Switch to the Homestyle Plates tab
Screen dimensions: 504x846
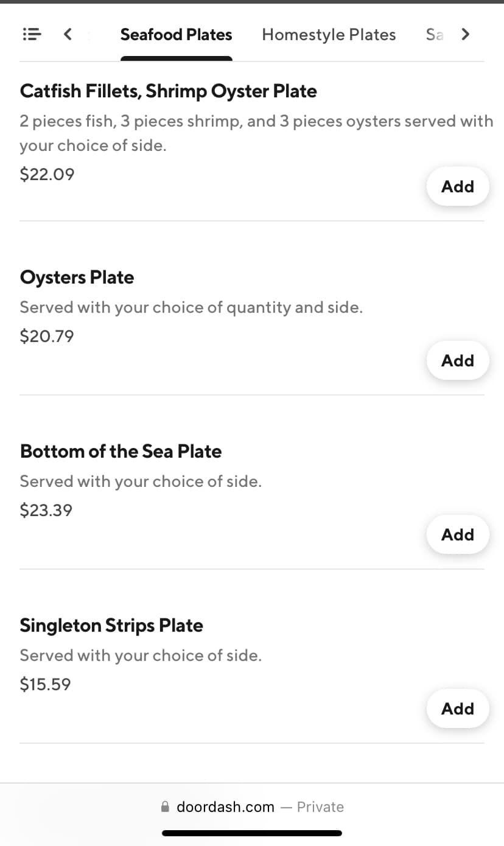tap(329, 35)
